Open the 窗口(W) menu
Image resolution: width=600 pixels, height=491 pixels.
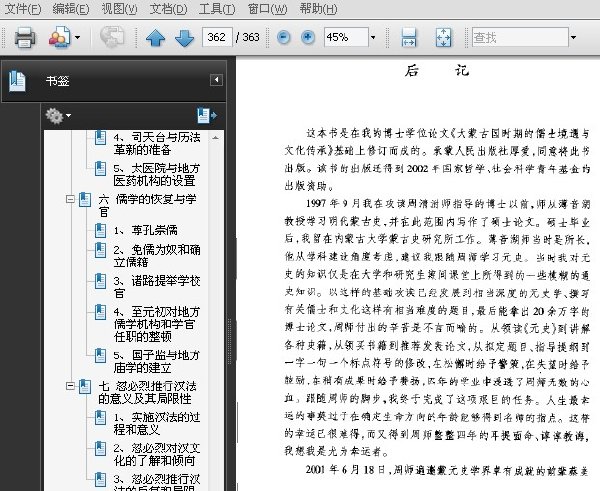point(267,8)
